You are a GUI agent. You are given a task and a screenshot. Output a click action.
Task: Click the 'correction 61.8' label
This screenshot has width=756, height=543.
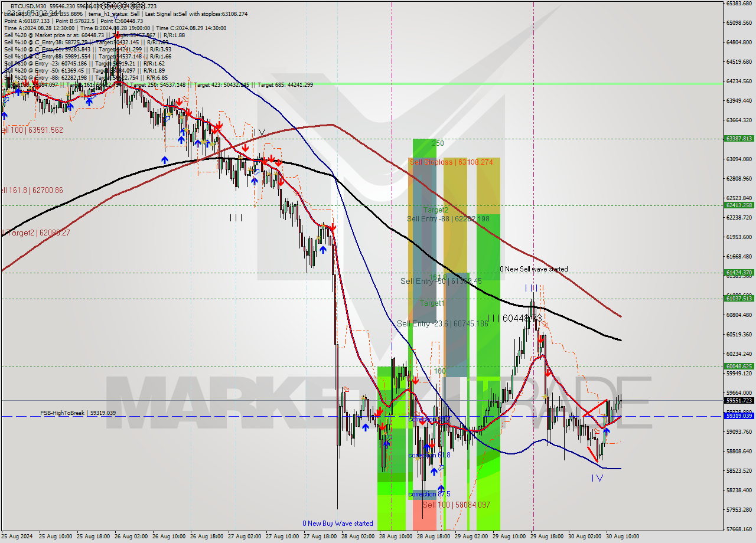pos(429,455)
